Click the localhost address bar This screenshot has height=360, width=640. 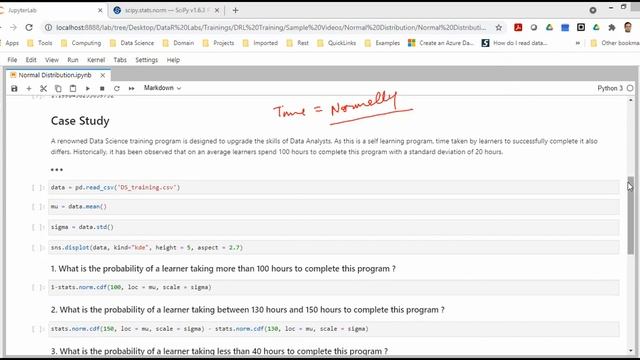pyautogui.click(x=271, y=27)
